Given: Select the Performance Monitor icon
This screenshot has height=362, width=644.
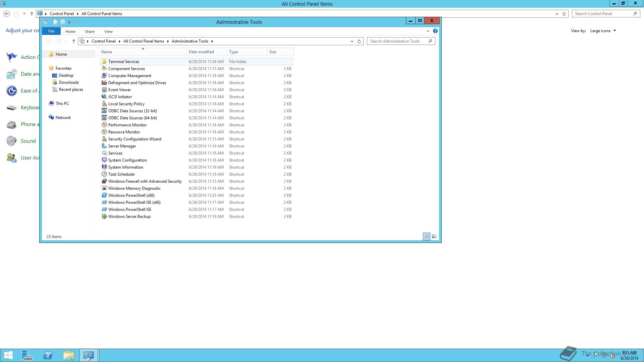Looking at the screenshot, I should 104,125.
